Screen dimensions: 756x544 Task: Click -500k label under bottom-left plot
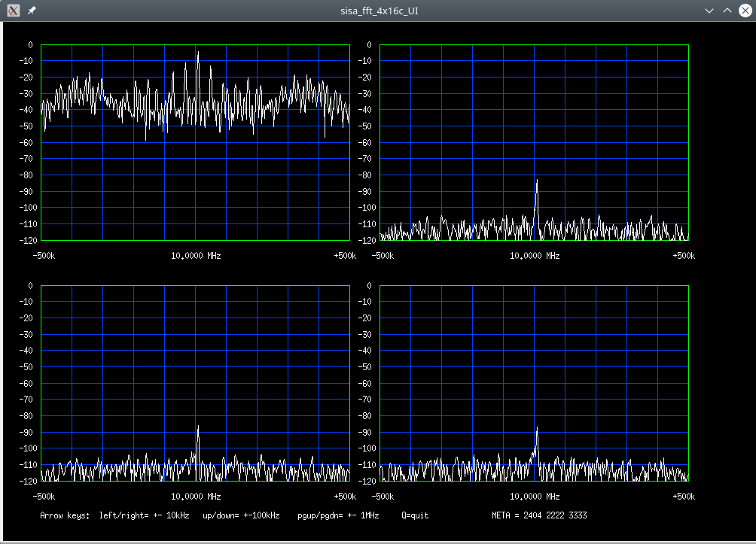coord(44,497)
